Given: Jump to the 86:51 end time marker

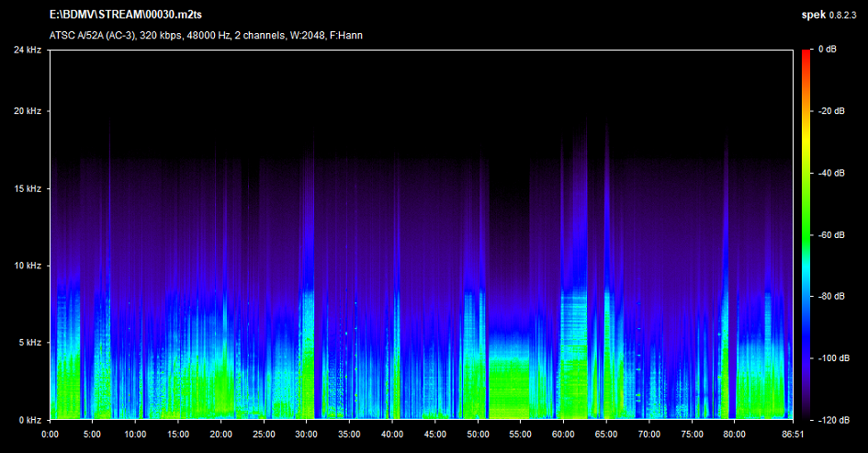Looking at the screenshot, I should (x=791, y=433).
